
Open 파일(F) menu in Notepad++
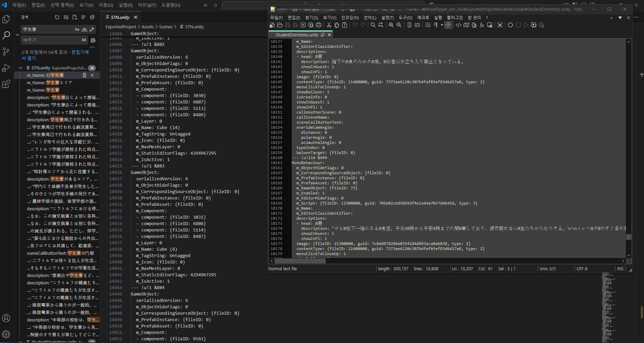(276, 18)
